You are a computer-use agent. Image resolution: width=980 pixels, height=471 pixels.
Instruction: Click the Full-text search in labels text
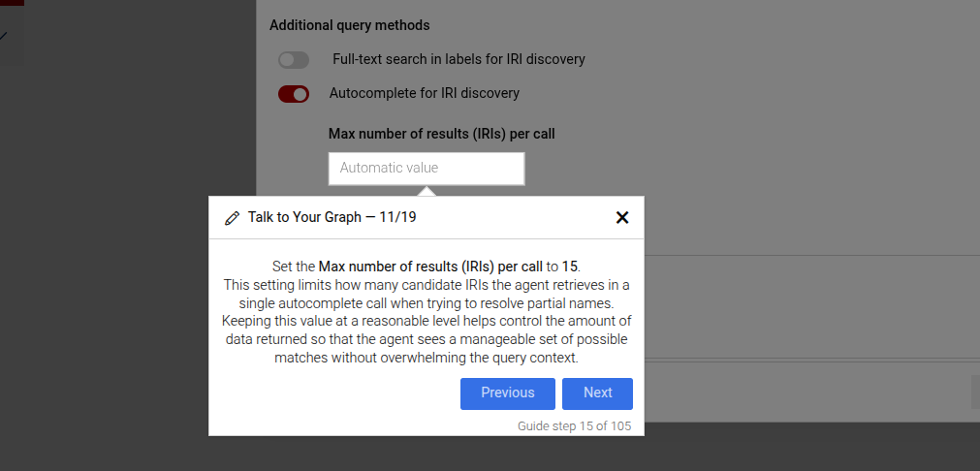(458, 60)
